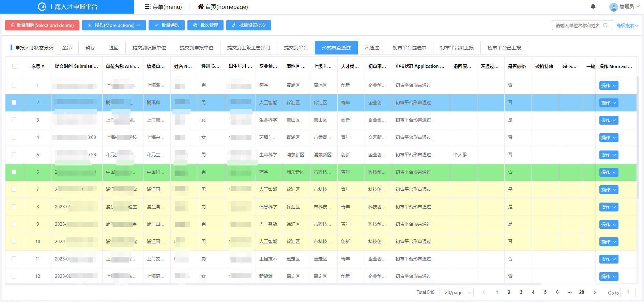Viewport: 644px width, 302px height.
Task: Go to page 4
Action: click(533, 292)
